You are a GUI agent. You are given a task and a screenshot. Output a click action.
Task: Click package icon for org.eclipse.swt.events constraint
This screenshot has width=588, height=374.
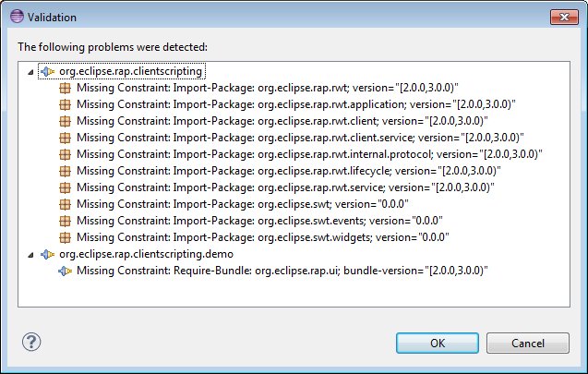tap(66, 221)
